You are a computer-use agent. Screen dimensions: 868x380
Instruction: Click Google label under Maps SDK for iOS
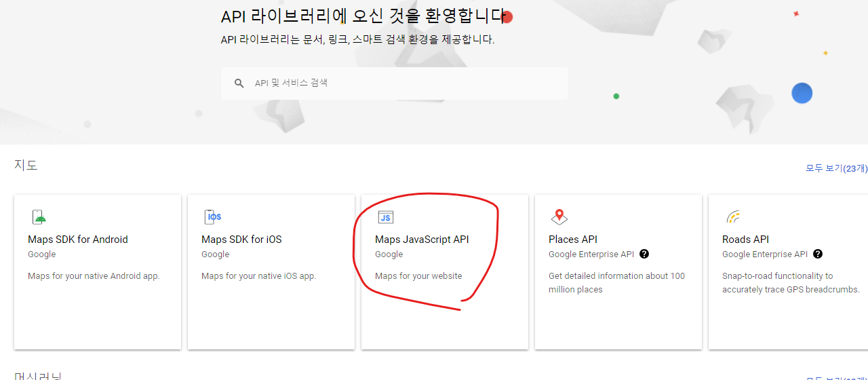(x=215, y=254)
